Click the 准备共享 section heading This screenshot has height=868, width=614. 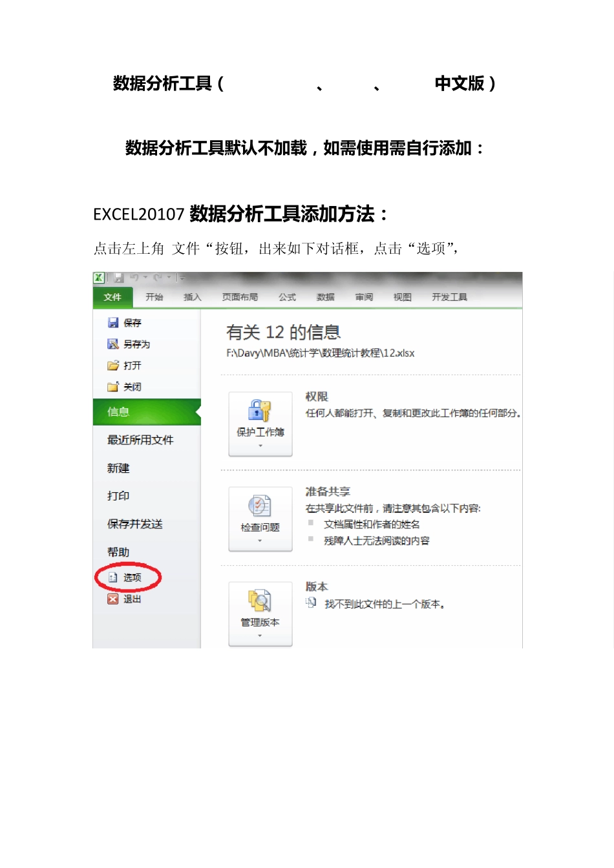(x=328, y=491)
